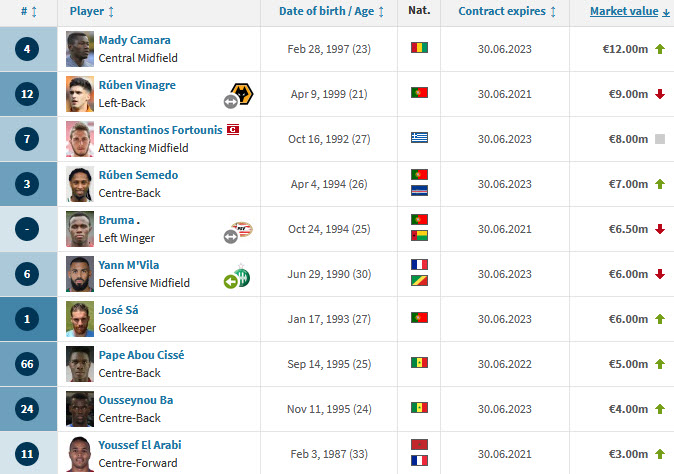Click the Morocco flag in Youssef El Arabi row
The width and height of the screenshot is (674, 474).
tap(419, 444)
